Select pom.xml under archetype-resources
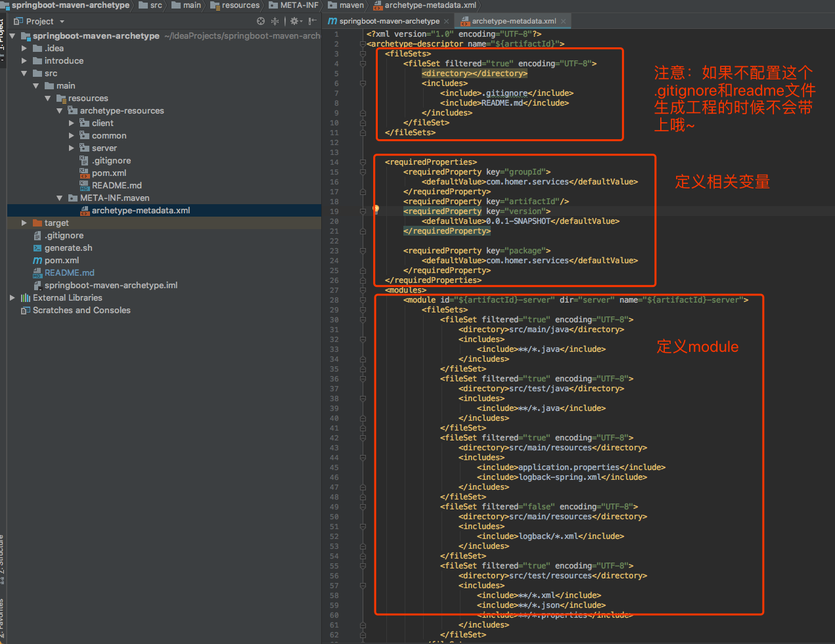 pos(103,173)
